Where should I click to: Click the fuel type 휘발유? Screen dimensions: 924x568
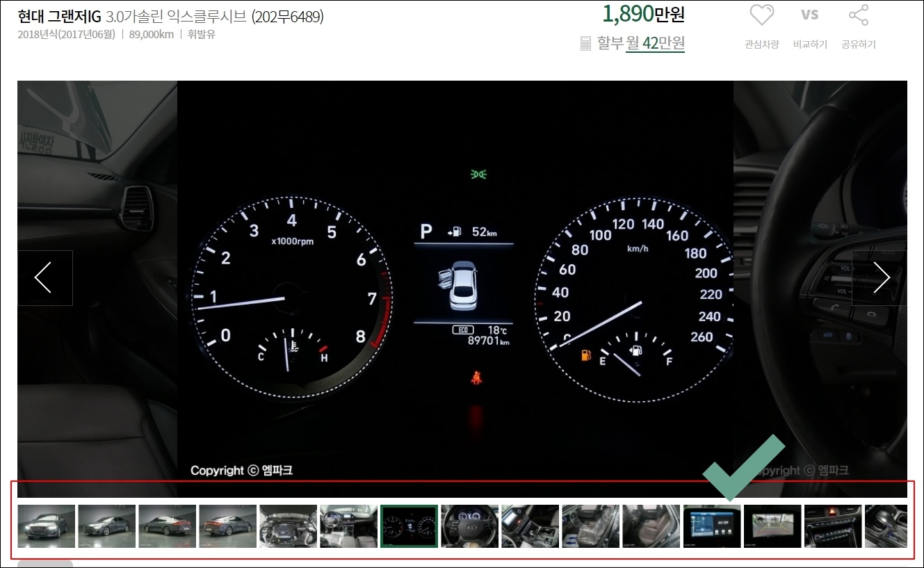pos(202,34)
